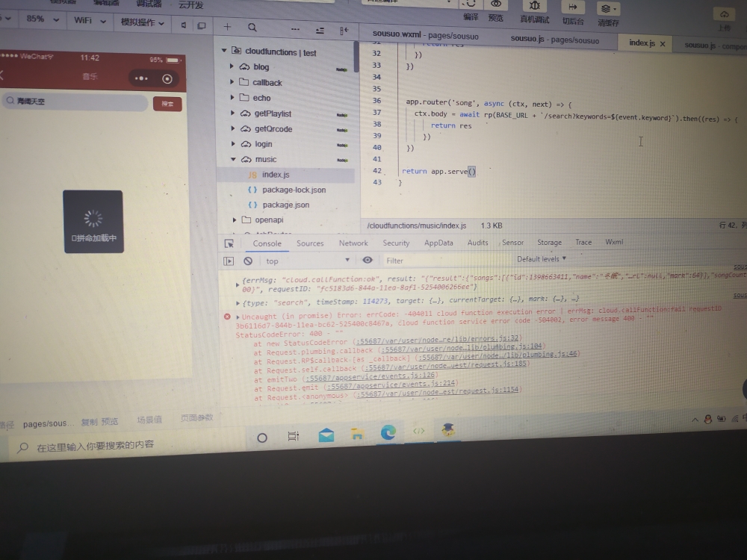Expand the getPlaylist folder
This screenshot has height=560, width=747.
(x=232, y=113)
